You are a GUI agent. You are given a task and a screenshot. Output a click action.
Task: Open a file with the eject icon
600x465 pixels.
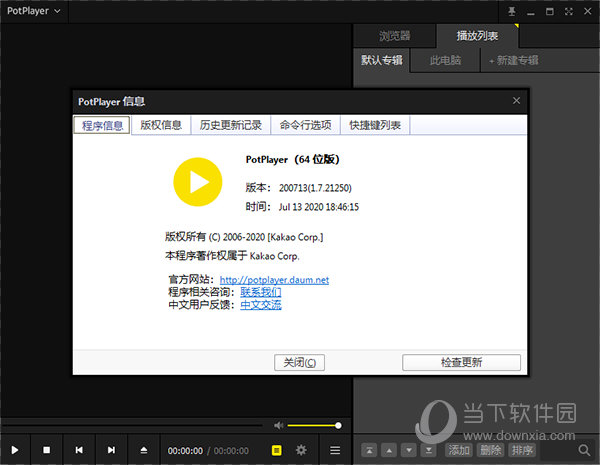(143, 450)
